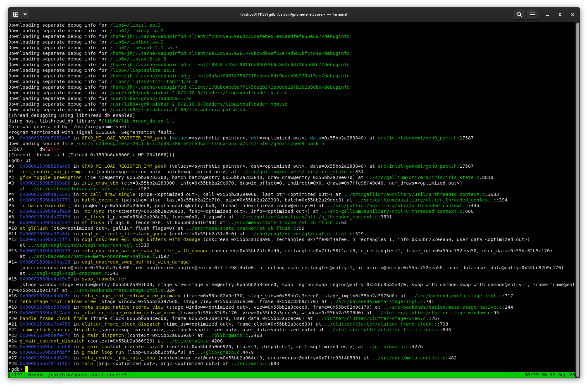Viewport: 588px width, 387px height.
Task: Click meta_onscreen_native_swap_buffers_with_damage in frame #13
Action: click(145, 251)
